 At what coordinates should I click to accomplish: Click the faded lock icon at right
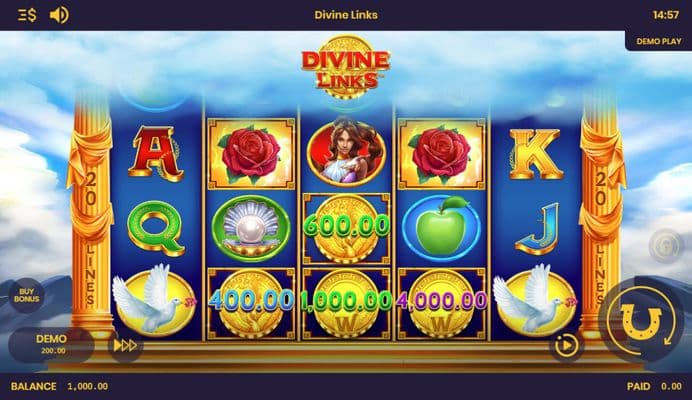click(x=666, y=247)
